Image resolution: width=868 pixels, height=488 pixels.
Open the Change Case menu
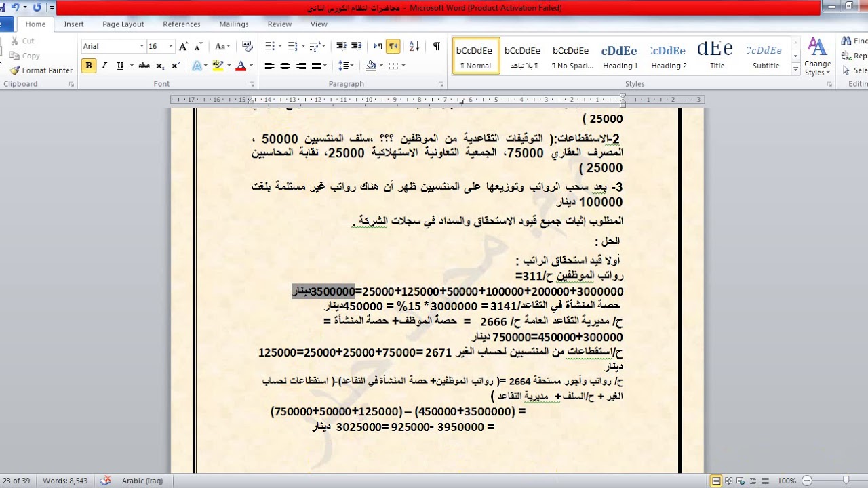(x=222, y=46)
